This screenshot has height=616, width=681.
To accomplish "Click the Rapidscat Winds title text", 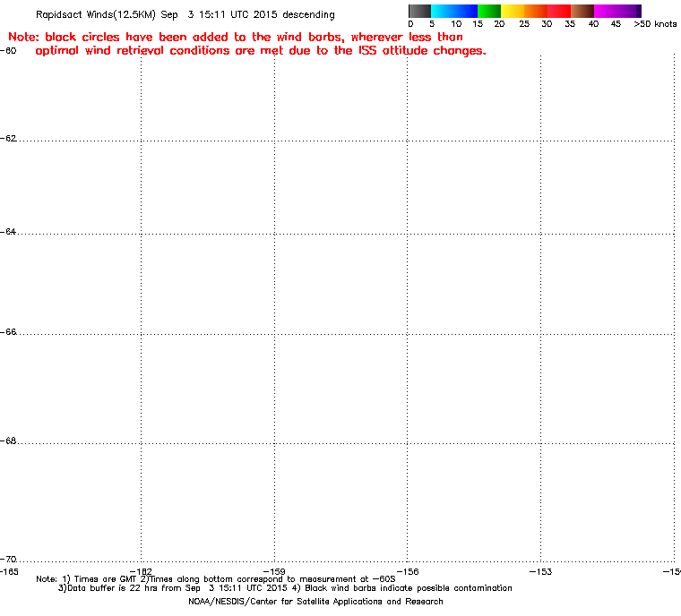I will 185,14.
